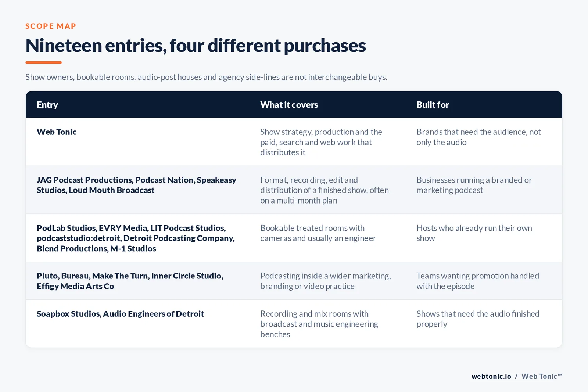This screenshot has height=392, width=588.
Task: Click Shows that need the audio finished properly
Action: [x=478, y=319]
